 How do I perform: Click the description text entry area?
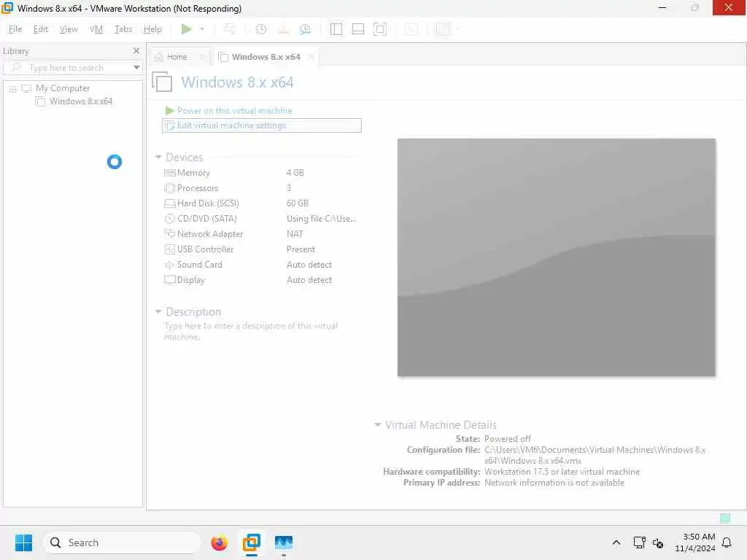pos(251,331)
